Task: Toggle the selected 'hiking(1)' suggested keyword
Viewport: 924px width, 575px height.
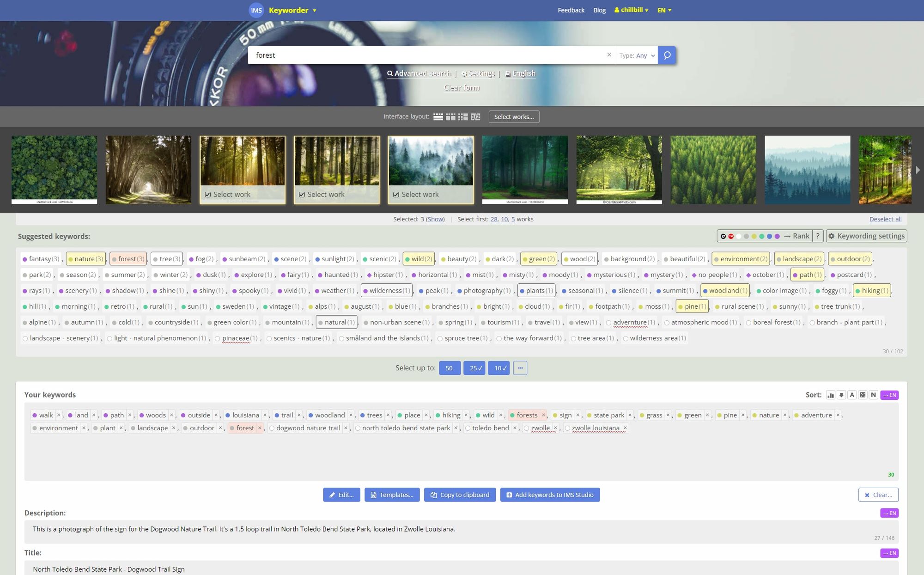Action: pyautogui.click(x=872, y=291)
